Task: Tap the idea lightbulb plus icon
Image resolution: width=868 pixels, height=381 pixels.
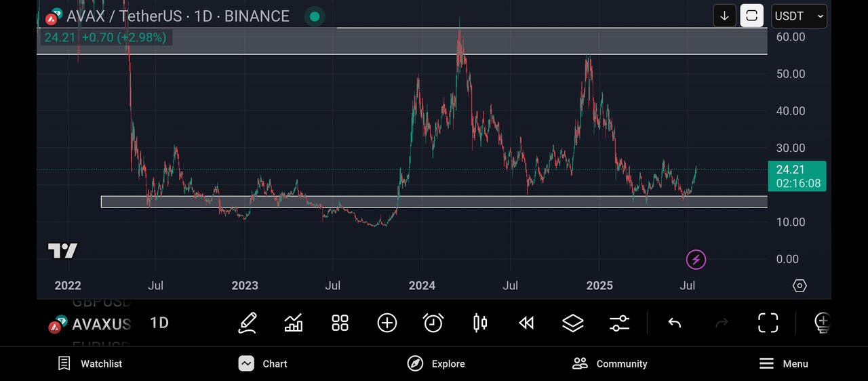Action: tap(822, 323)
